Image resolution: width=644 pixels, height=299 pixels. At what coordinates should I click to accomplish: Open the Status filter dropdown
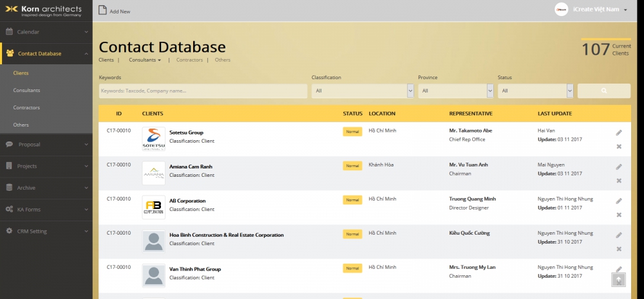click(535, 91)
